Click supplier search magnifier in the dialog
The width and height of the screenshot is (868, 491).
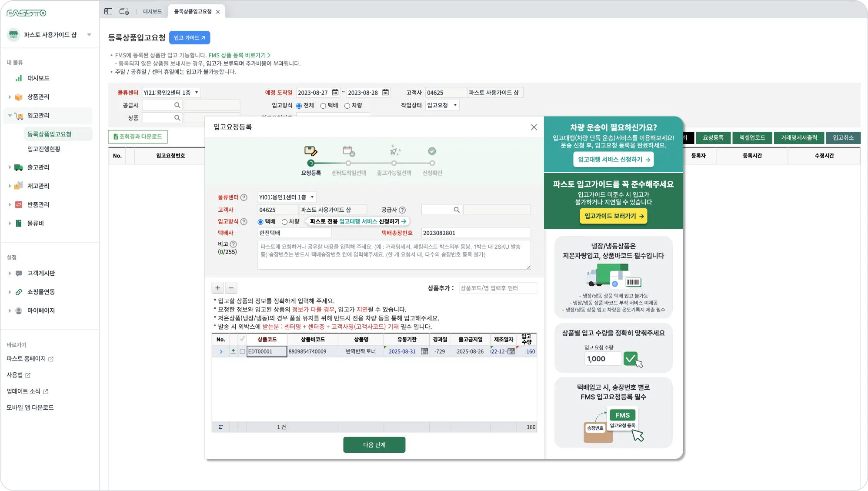(x=456, y=210)
